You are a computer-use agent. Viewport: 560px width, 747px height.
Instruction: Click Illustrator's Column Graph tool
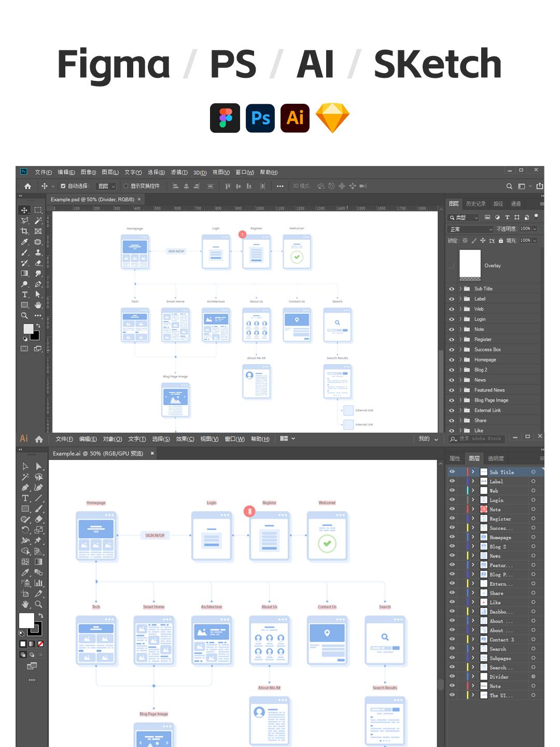coord(38,583)
